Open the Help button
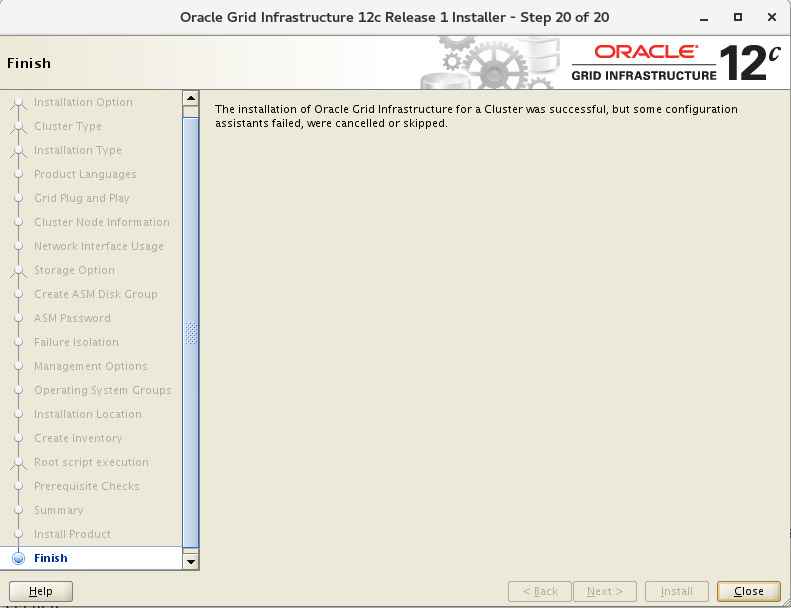The image size is (791, 608). 41,591
